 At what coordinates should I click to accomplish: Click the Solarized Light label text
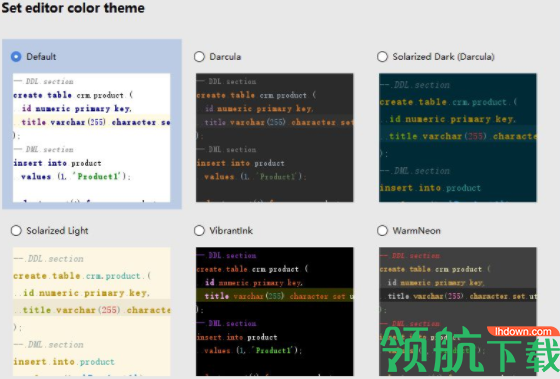tap(57, 231)
